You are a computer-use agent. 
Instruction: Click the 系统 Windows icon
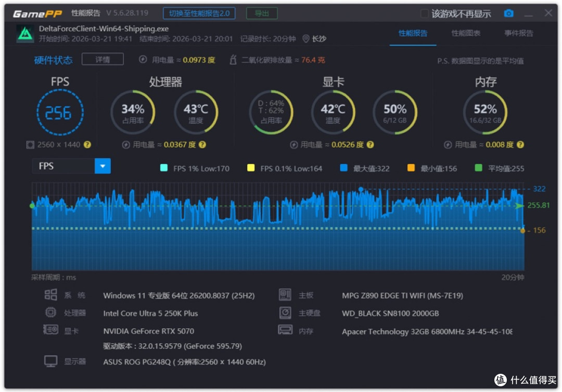50,295
